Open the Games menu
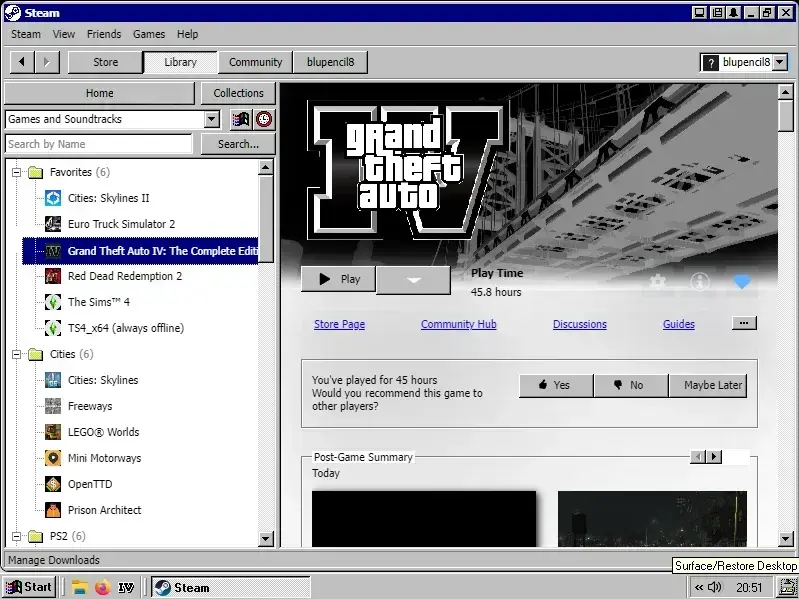799x599 pixels. 149,34
